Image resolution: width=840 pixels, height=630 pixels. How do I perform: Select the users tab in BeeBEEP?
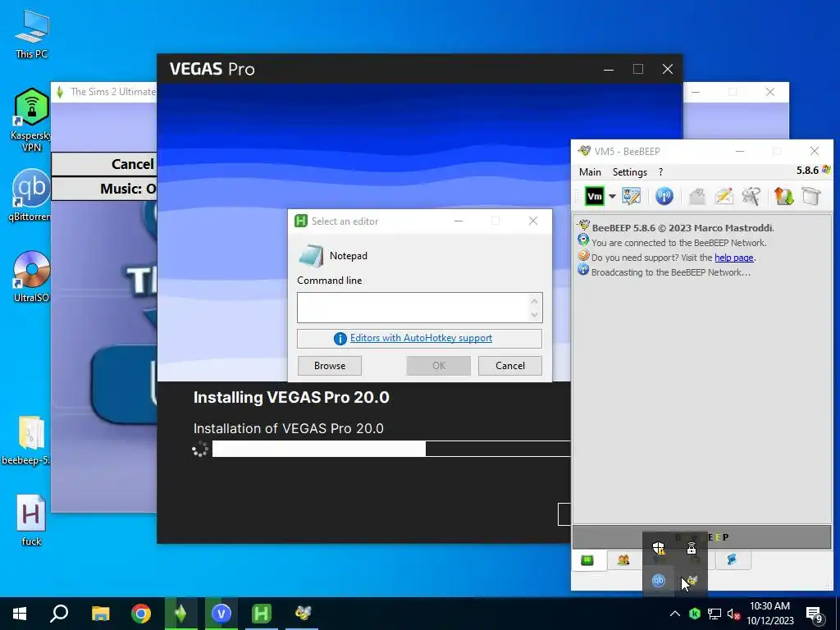[x=623, y=560]
